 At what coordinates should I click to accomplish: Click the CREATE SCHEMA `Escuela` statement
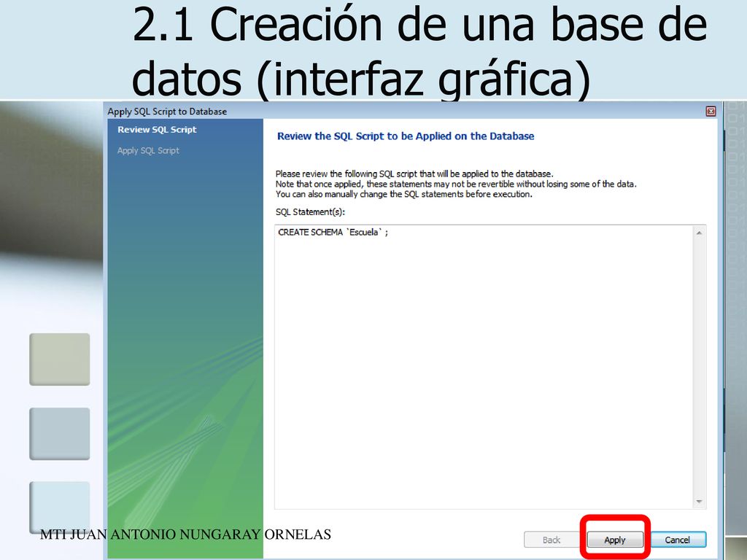pyautogui.click(x=333, y=233)
